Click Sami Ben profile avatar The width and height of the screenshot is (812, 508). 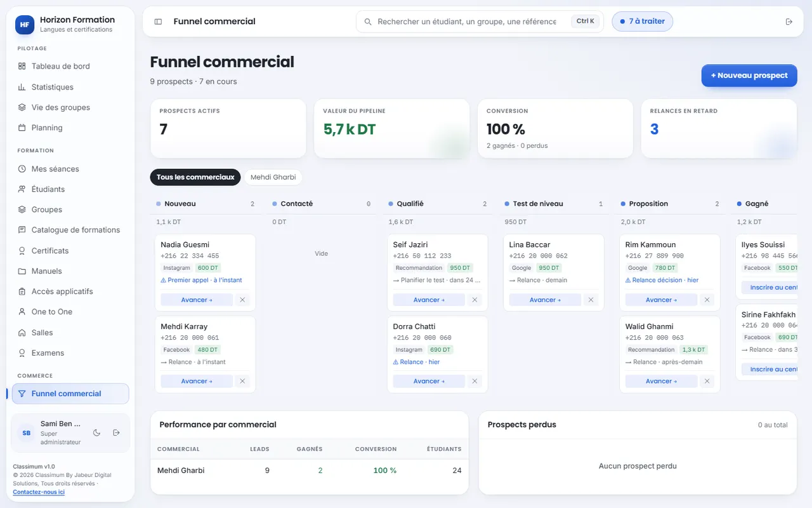[26, 433]
